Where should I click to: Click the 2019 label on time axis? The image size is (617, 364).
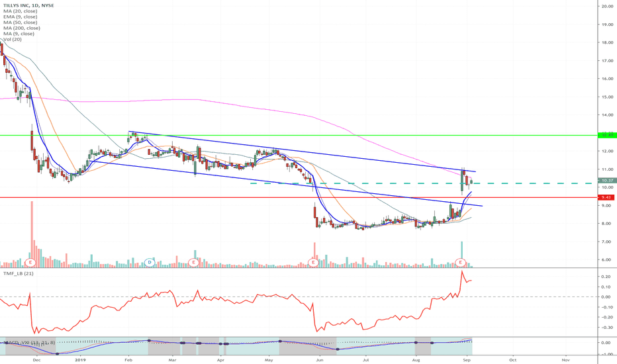pos(80,359)
